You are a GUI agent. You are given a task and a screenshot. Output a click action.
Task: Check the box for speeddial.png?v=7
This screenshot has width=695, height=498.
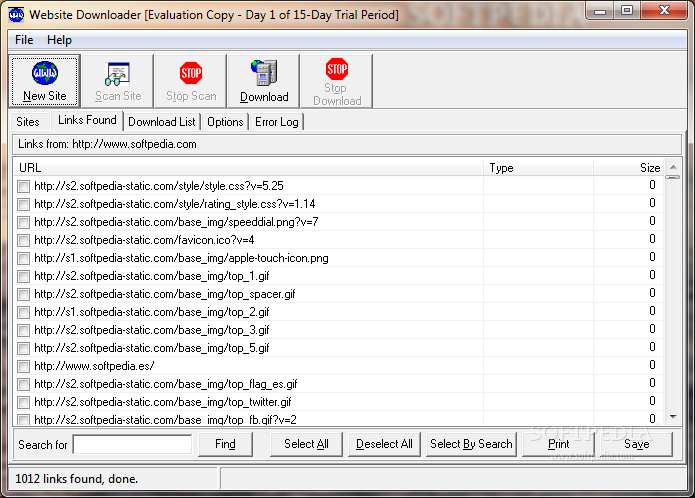(x=23, y=222)
